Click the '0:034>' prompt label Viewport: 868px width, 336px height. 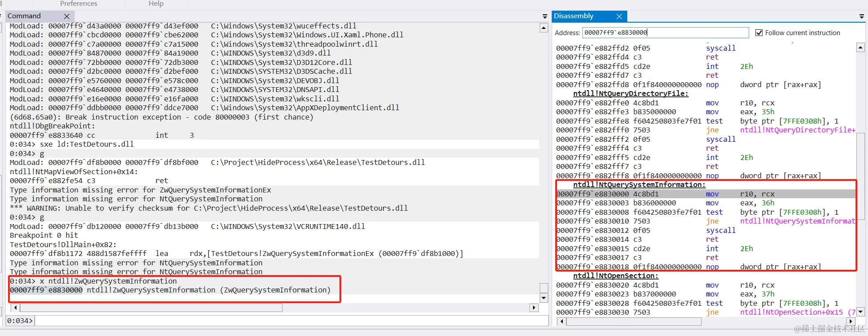click(20, 320)
